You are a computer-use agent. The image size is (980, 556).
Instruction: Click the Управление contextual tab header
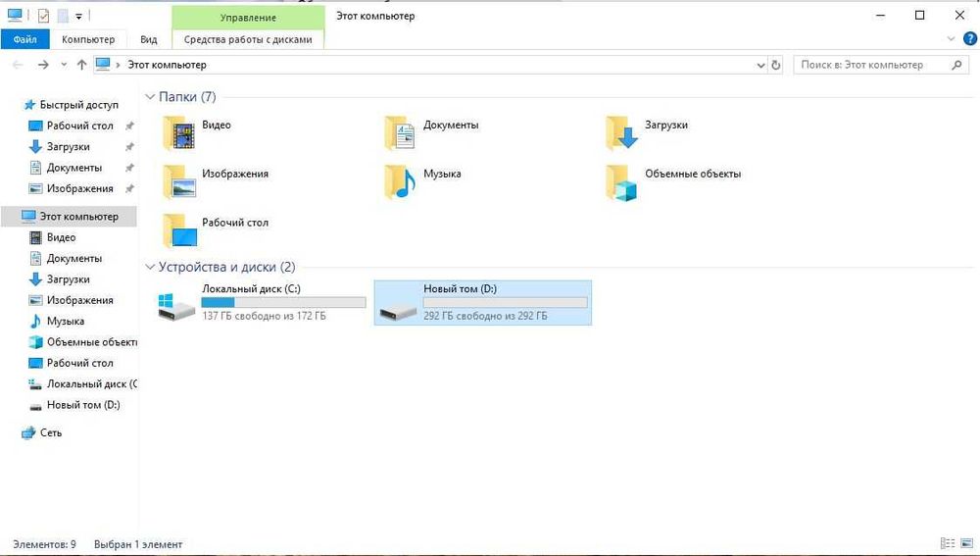coord(248,18)
